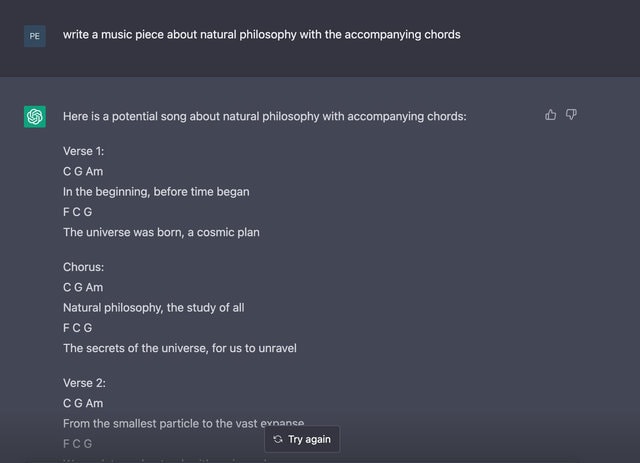This screenshot has height=463, width=640.
Task: Click the Verse 2 heading
Action: point(84,383)
